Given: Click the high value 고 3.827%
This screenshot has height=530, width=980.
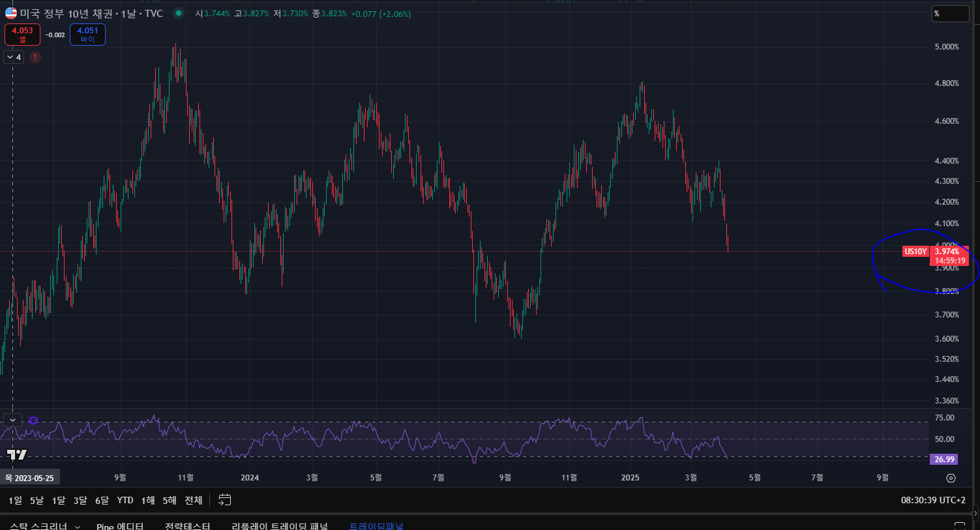Looking at the screenshot, I should click(x=252, y=14).
